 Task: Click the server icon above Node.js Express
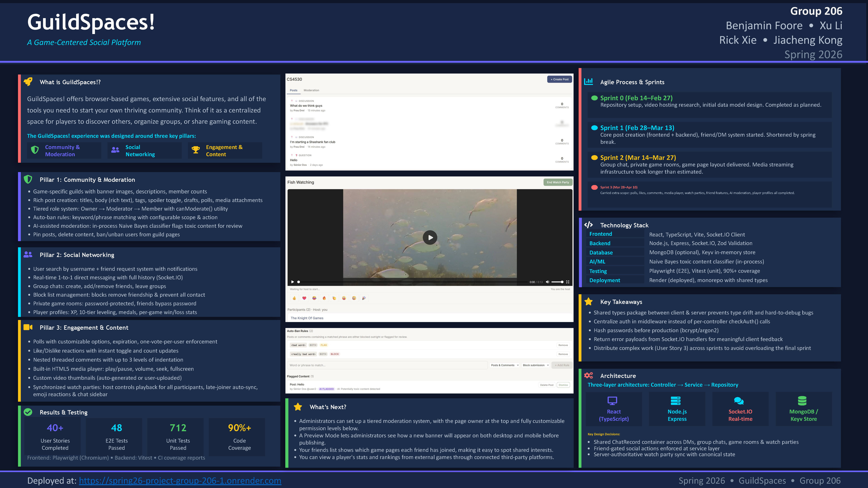(x=676, y=401)
